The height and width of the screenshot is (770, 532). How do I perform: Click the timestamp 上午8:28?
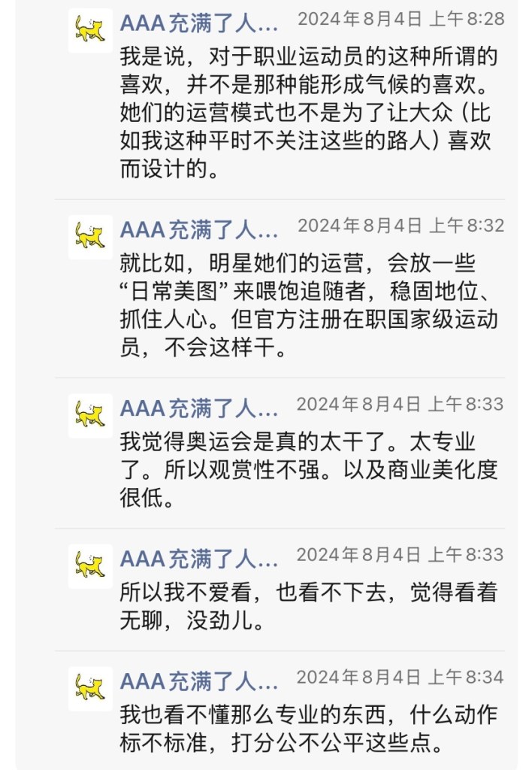pyautogui.click(x=401, y=20)
